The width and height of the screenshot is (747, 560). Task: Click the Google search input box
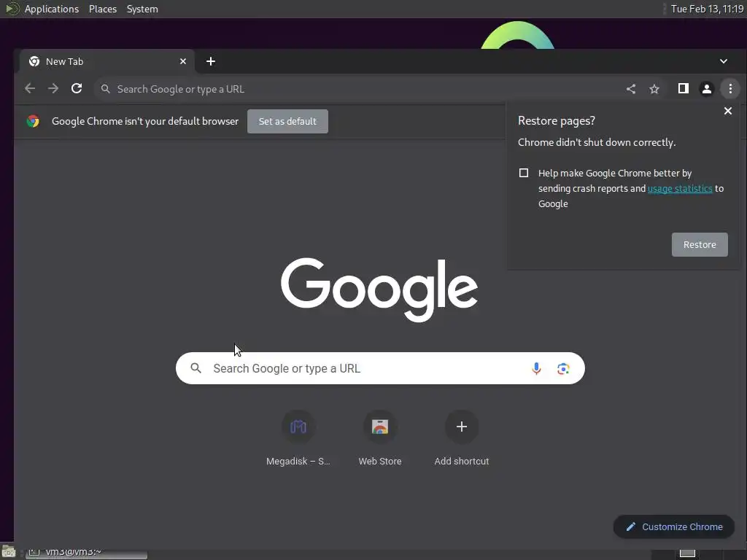379,368
